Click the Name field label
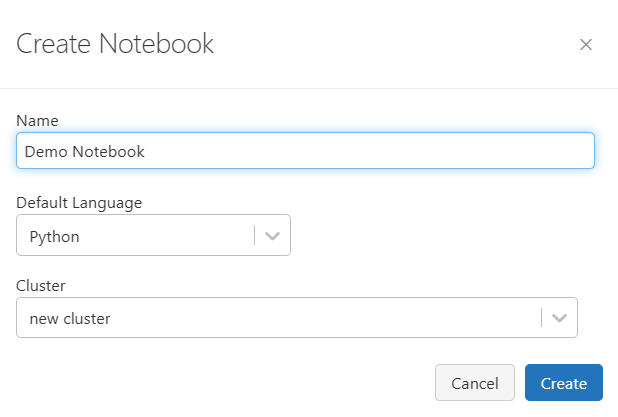Screen dimensions: 618x417 point(38,121)
